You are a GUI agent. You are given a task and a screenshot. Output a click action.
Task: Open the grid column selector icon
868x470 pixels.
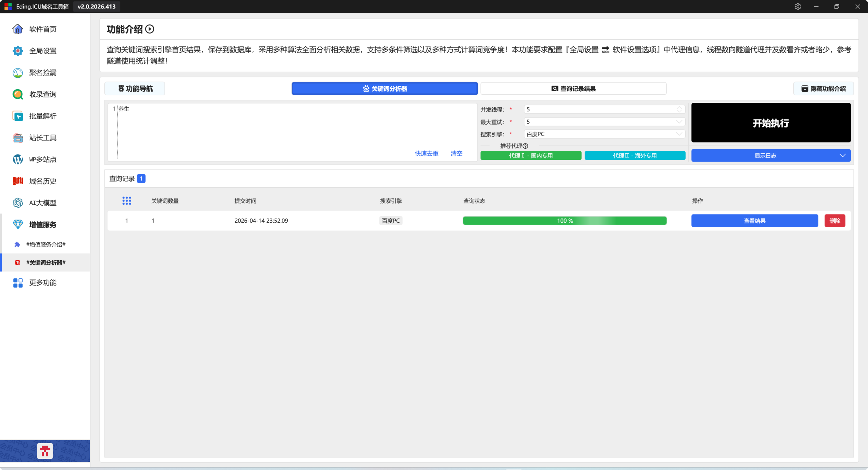click(126, 201)
